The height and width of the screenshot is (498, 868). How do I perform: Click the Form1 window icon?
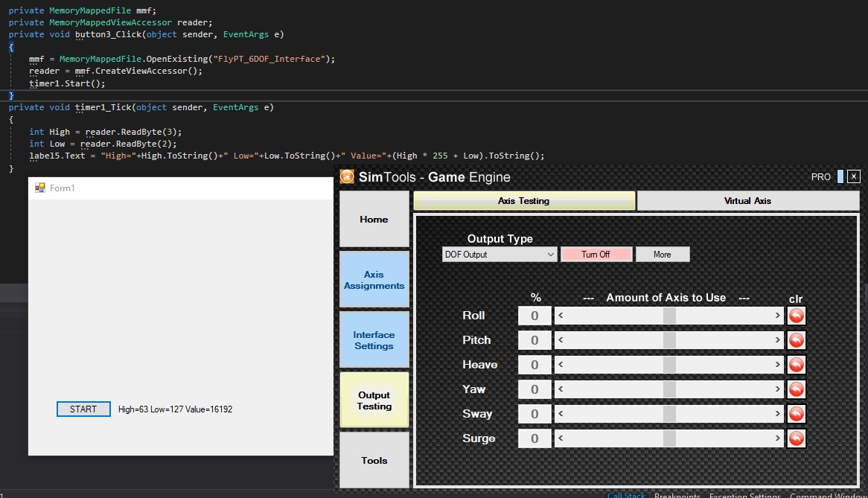[40, 188]
